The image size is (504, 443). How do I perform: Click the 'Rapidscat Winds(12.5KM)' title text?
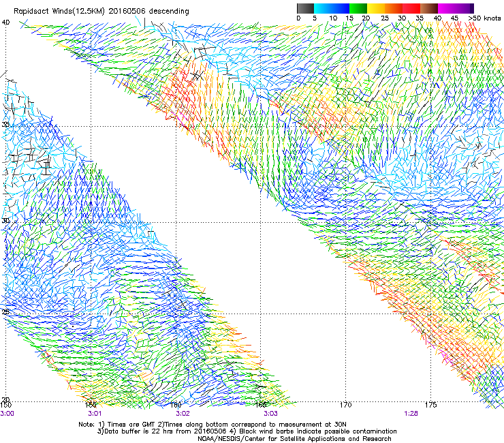59,12
